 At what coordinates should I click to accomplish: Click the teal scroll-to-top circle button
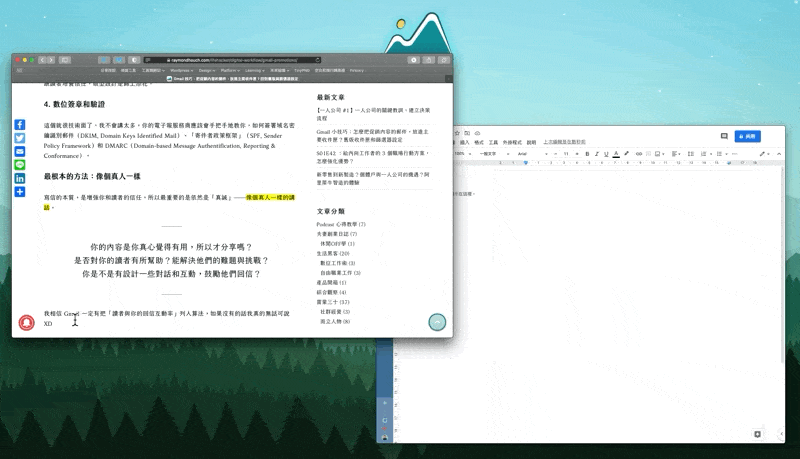[x=437, y=322]
